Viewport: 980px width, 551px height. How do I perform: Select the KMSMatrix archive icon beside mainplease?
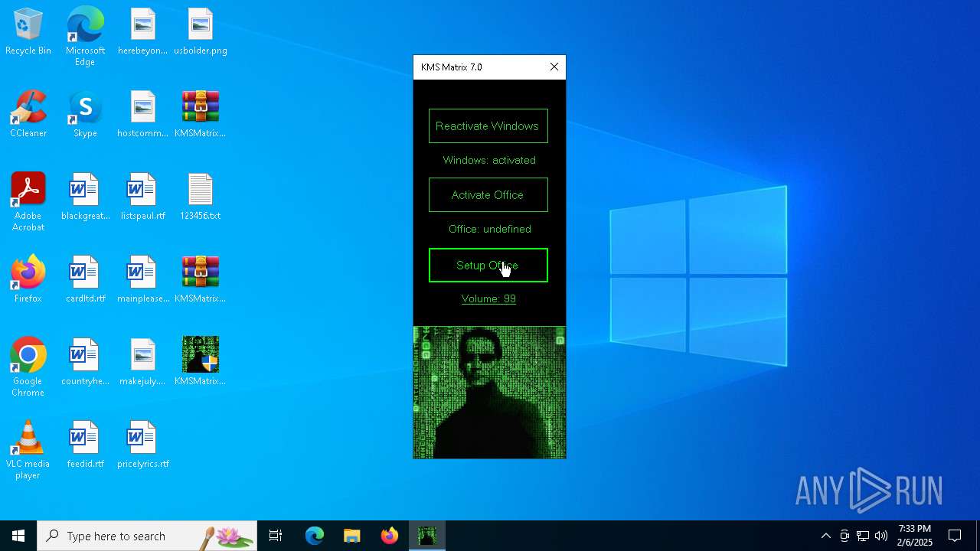tap(201, 281)
